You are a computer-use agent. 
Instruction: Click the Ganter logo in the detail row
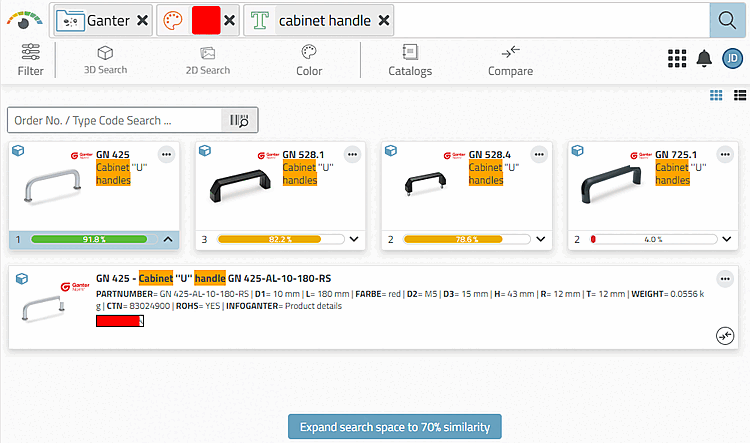75,286
